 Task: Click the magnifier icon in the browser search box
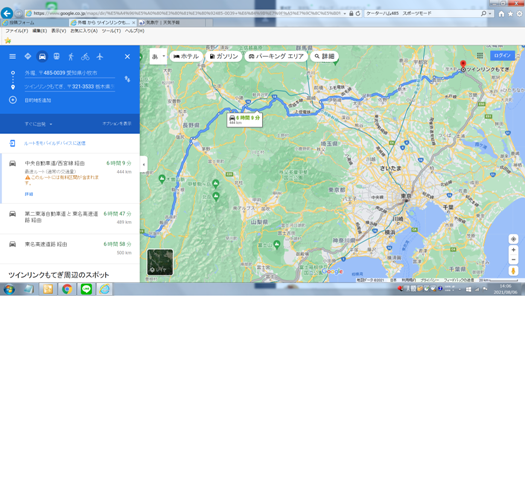point(483,13)
